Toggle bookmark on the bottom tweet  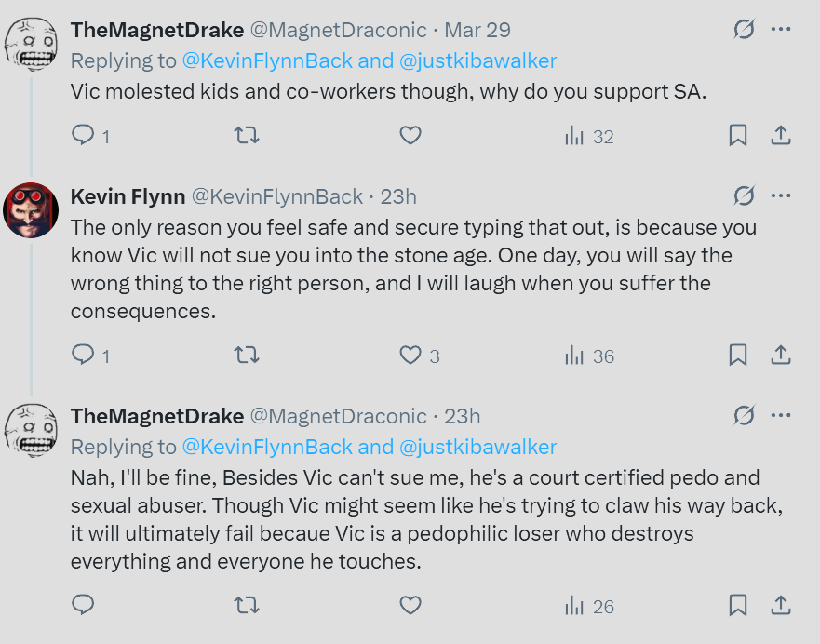pos(738,606)
